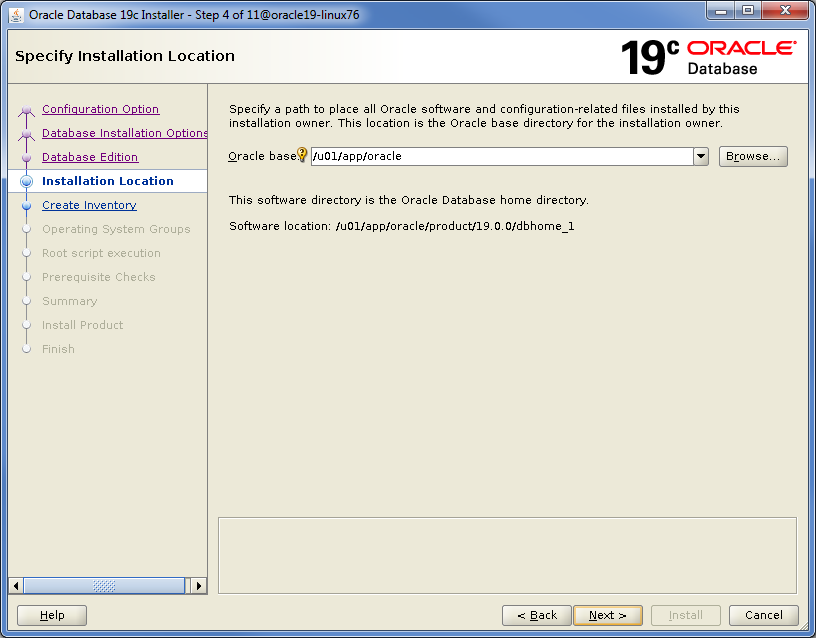Click the sidebar scrollbar left arrow
The height and width of the screenshot is (638, 816).
coord(15,586)
